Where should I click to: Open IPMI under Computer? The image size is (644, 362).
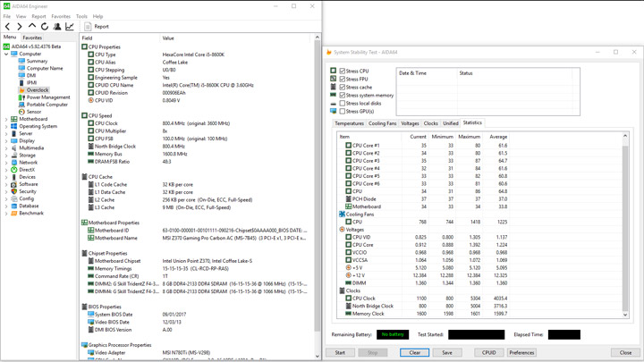point(31,82)
